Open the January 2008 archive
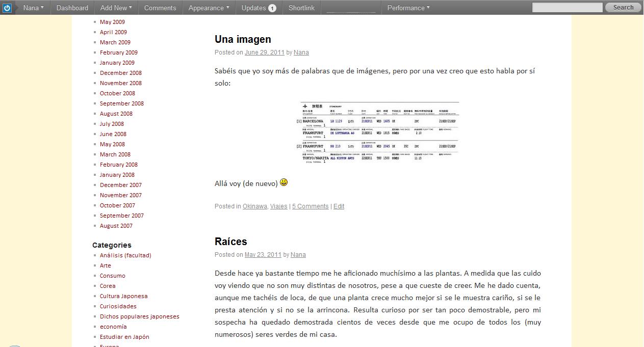Screen dimensions: 644x347 point(117,175)
